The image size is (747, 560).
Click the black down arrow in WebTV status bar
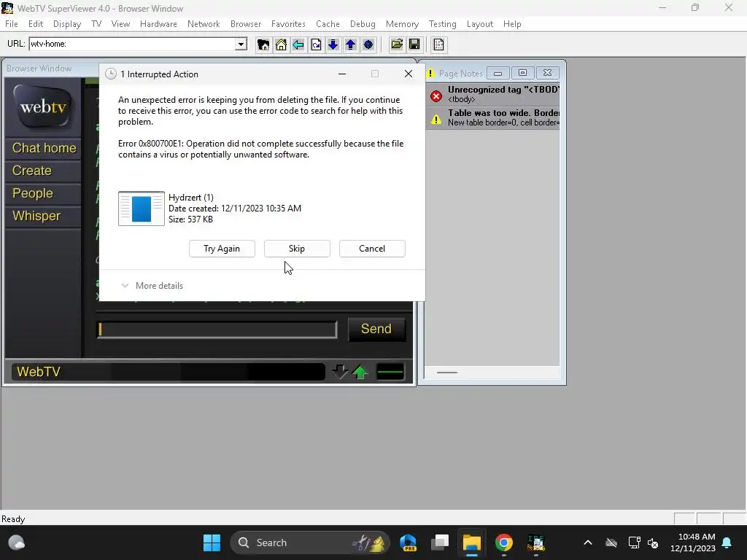(340, 372)
